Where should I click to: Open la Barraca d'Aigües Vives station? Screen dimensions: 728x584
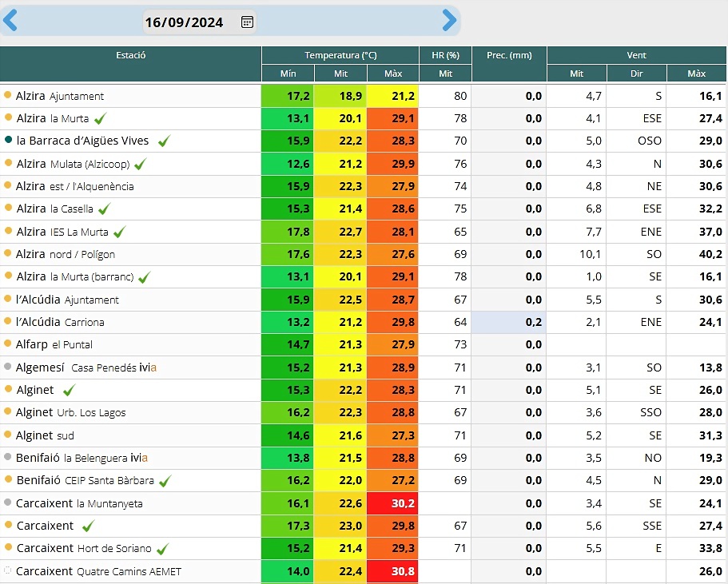82,141
